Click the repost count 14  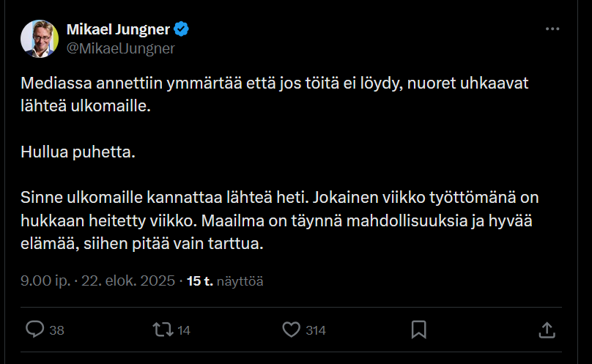click(184, 330)
